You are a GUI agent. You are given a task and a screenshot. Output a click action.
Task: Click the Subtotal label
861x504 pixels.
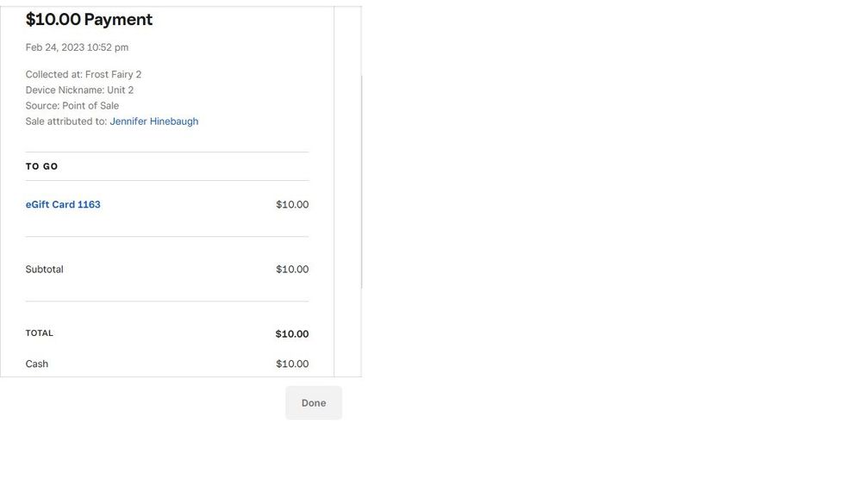tap(44, 270)
